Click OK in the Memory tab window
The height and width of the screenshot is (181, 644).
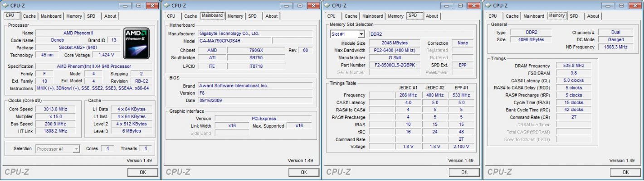(x=625, y=172)
